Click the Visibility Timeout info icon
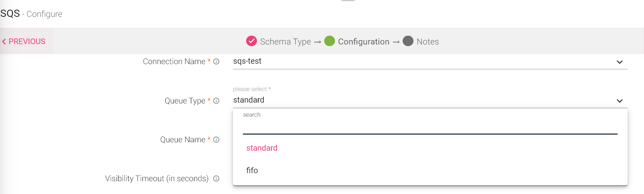Screen dimensions: 644x194 tap(216, 179)
